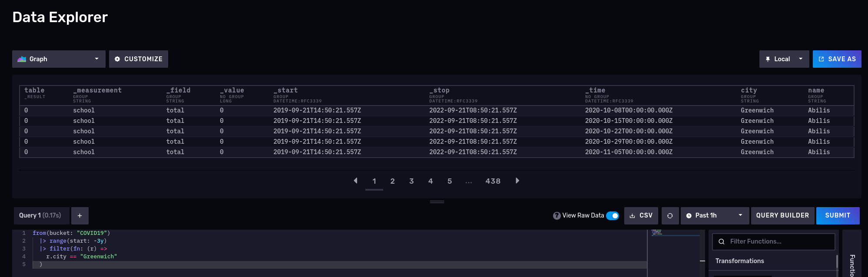Jump to page 3 of results
This screenshot has height=277, width=868.
click(411, 181)
